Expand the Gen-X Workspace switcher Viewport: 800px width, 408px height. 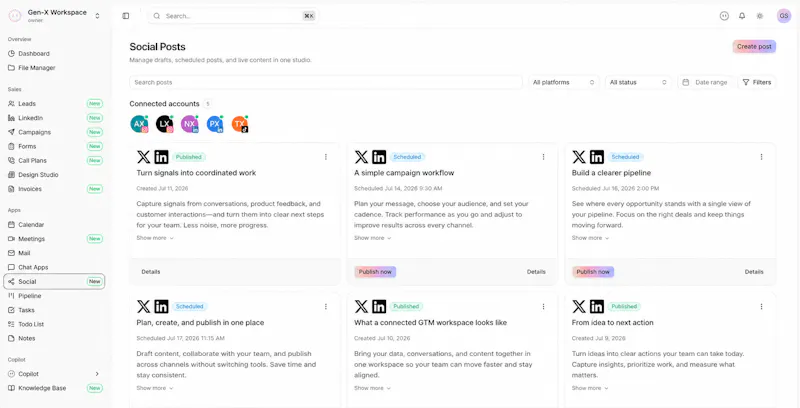coord(97,16)
